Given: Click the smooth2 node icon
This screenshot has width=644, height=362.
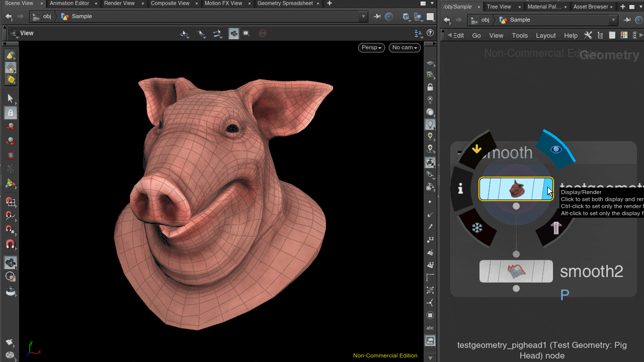Looking at the screenshot, I should click(x=516, y=271).
